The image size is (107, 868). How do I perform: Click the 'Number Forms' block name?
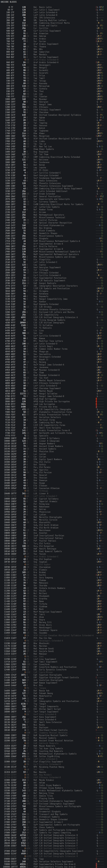pos(46,210)
